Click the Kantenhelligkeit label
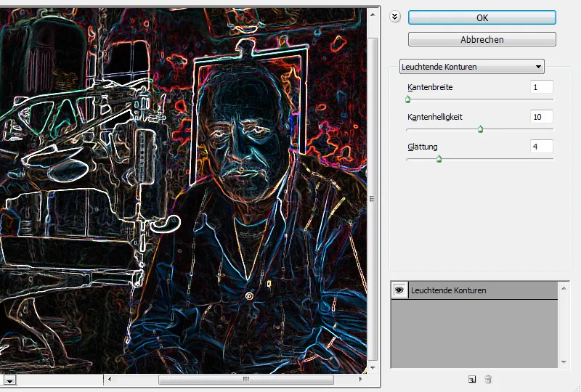Viewport: 581px width, 392px height. coord(434,117)
